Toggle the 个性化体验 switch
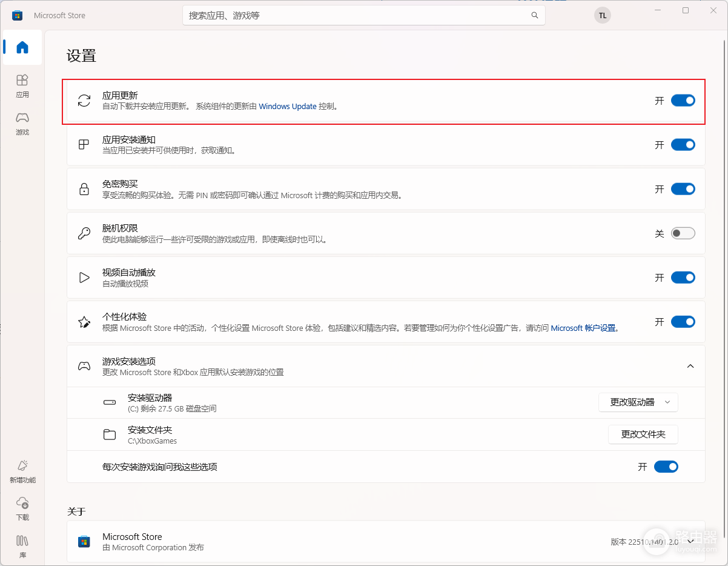 [x=683, y=322]
